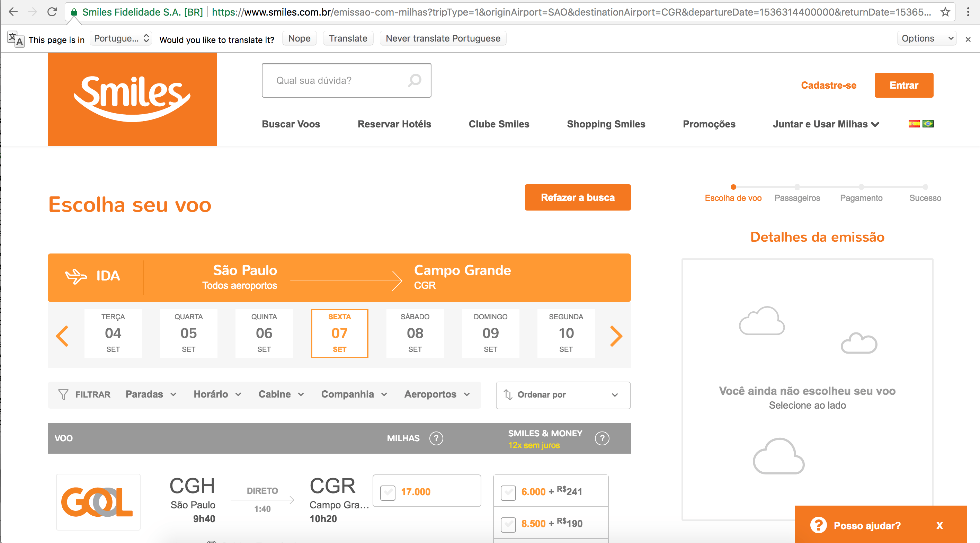Expand the Horário filter

(x=217, y=394)
